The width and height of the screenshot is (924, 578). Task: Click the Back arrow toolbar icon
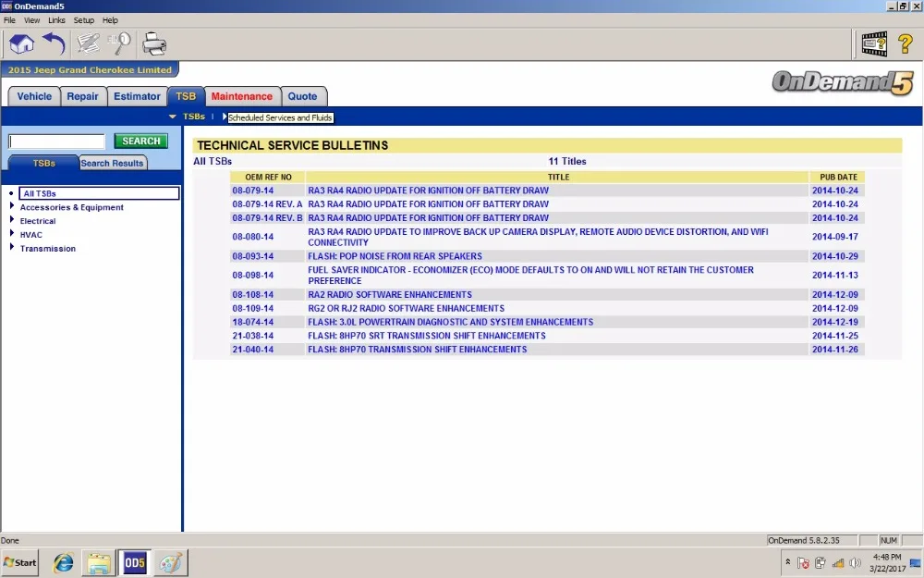54,44
